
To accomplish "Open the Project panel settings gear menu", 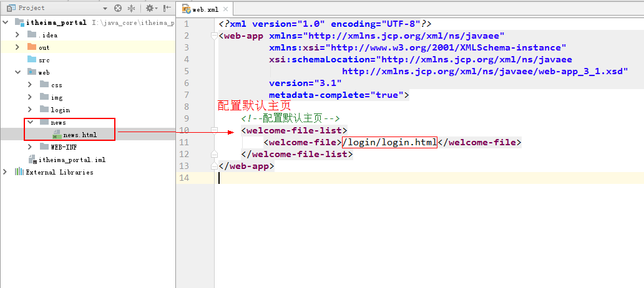I will [x=151, y=8].
